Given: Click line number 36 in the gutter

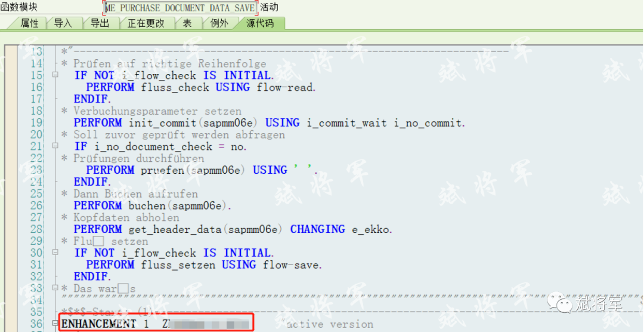Looking at the screenshot, I should [36, 325].
